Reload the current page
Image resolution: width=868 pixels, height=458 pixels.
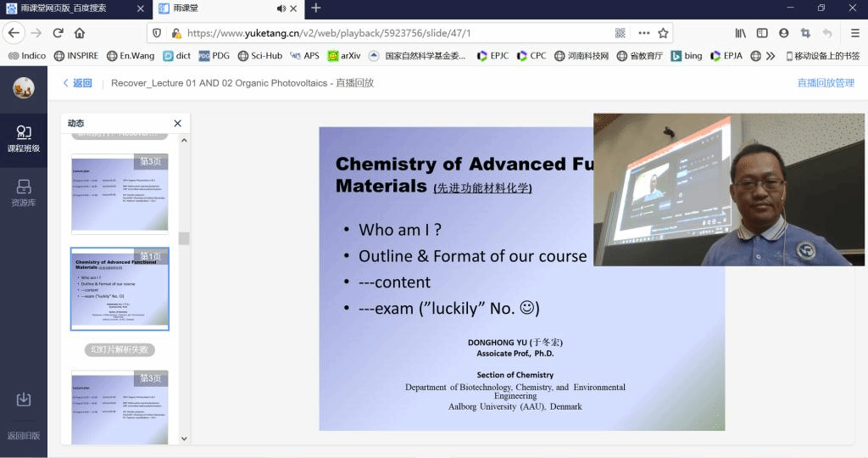58,33
